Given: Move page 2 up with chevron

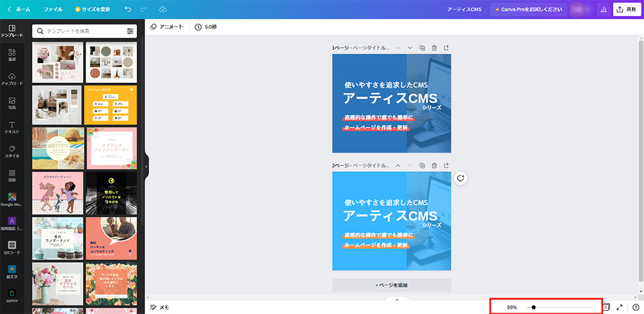Looking at the screenshot, I should (398, 165).
